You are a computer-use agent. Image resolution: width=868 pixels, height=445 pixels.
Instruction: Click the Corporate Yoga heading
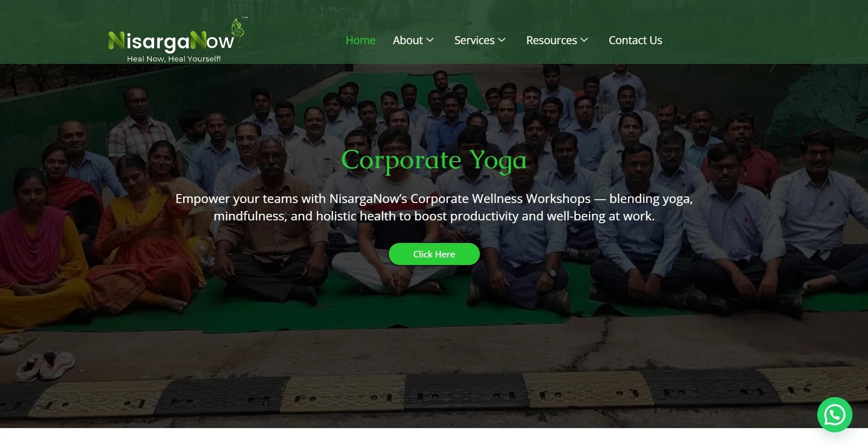tap(434, 160)
